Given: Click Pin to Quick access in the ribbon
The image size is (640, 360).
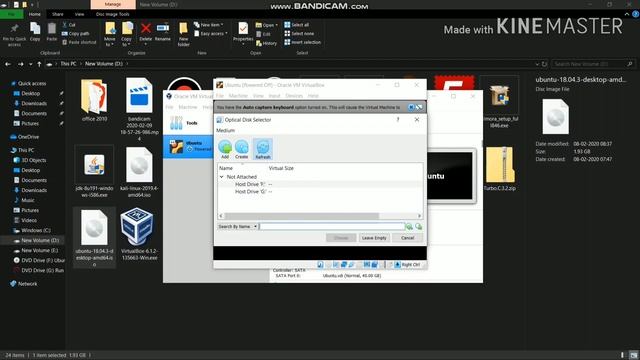Looking at the screenshot, I should [14, 35].
